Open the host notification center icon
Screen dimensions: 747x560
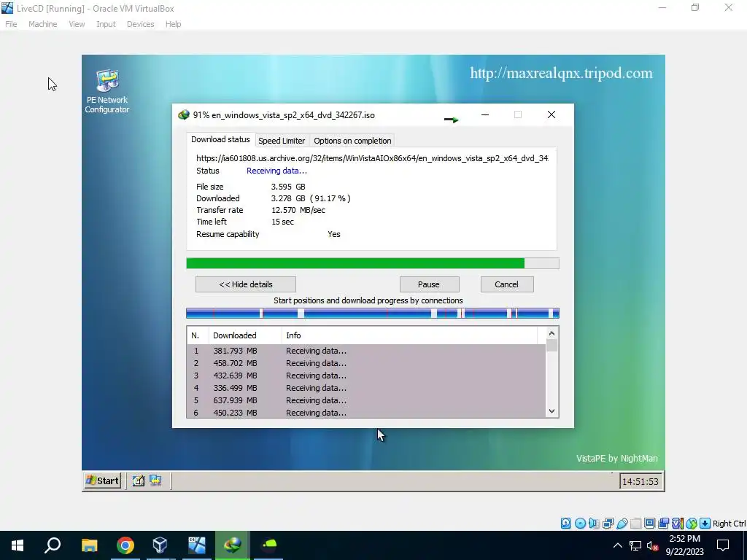723,545
